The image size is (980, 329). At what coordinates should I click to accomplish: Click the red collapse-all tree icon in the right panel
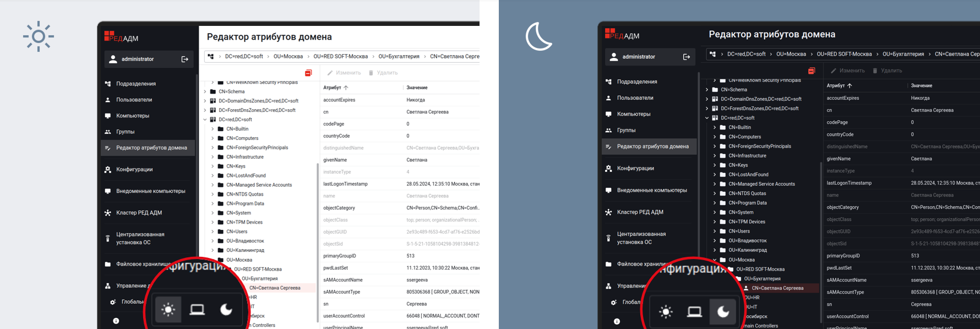point(812,71)
